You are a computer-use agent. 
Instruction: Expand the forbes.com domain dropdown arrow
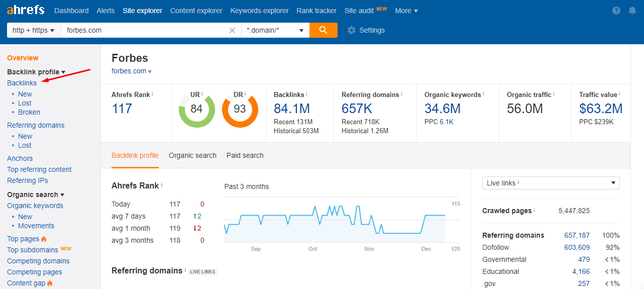(150, 72)
